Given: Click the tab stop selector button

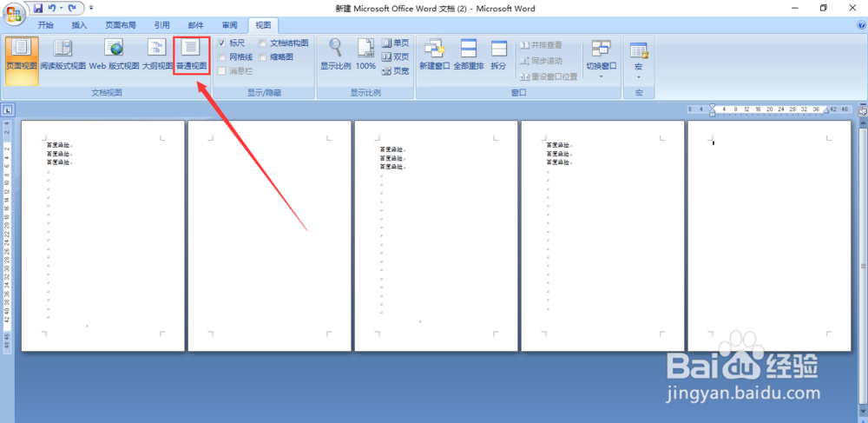Looking at the screenshot, I should (x=8, y=109).
